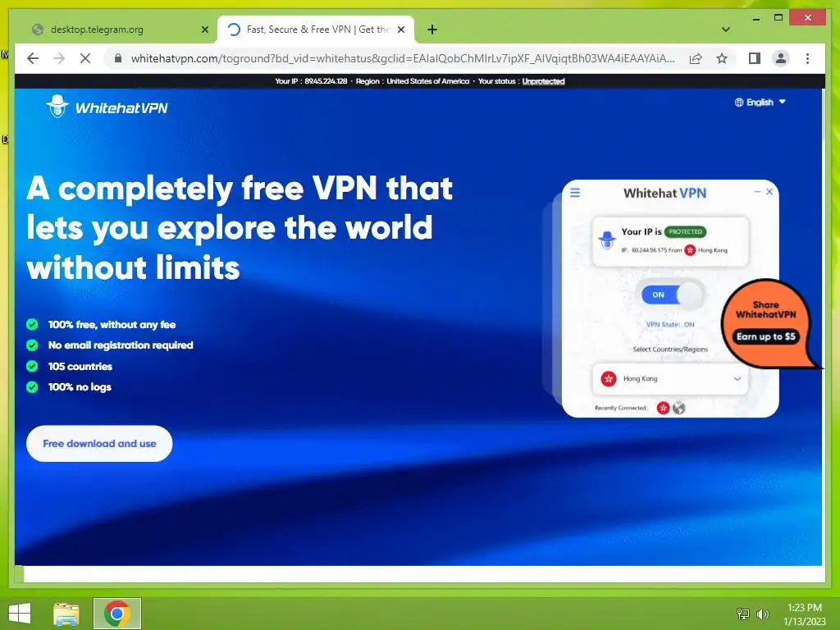The image size is (840, 630).
Task: Click Chrome icon in taskbar
Action: [x=117, y=614]
